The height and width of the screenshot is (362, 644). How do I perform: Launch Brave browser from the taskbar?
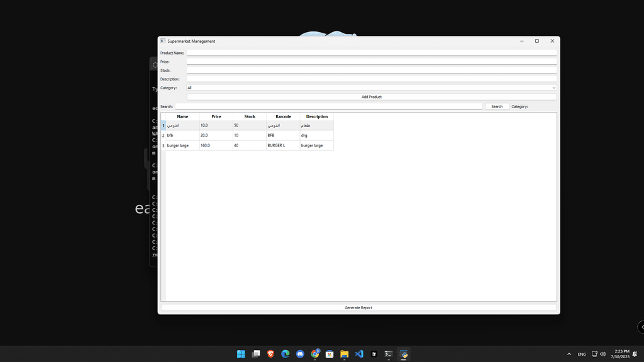pos(270,354)
